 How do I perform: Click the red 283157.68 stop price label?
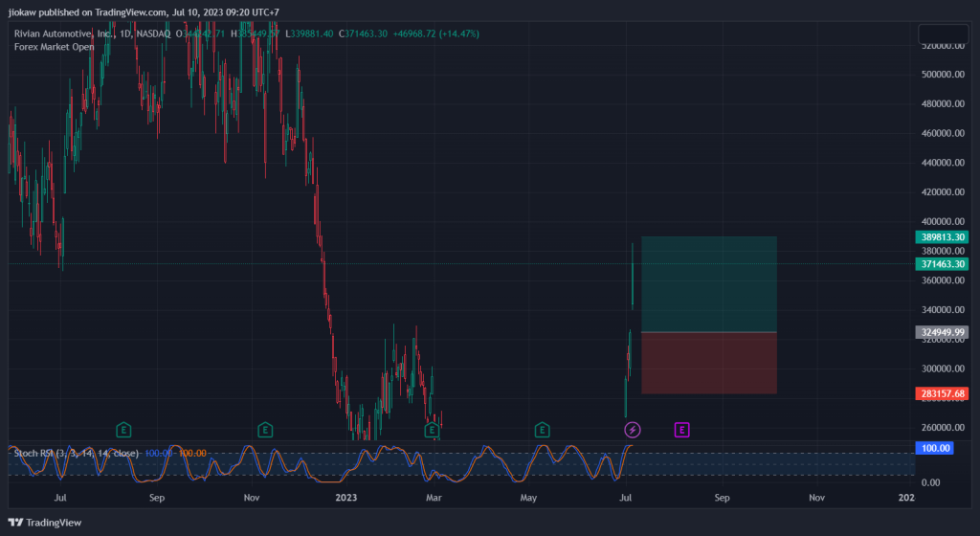(942, 393)
